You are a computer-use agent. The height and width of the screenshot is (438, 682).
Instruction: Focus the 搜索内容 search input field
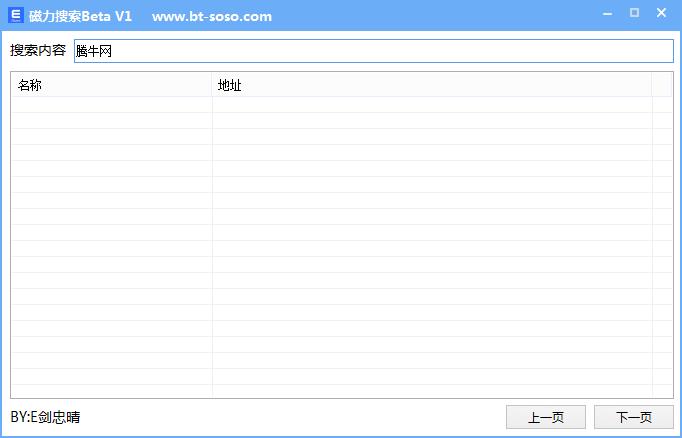pyautogui.click(x=373, y=51)
